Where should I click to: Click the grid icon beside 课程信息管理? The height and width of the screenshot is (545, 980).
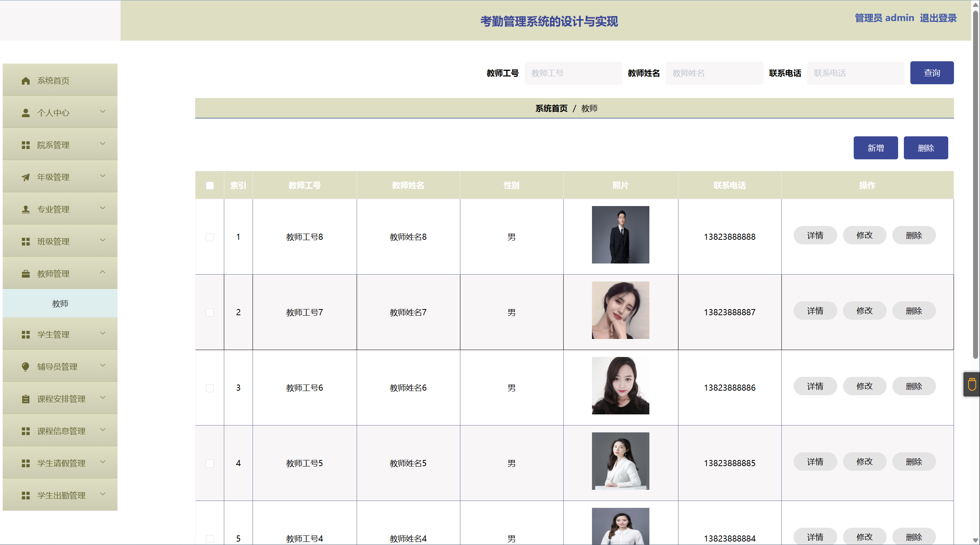(x=26, y=431)
